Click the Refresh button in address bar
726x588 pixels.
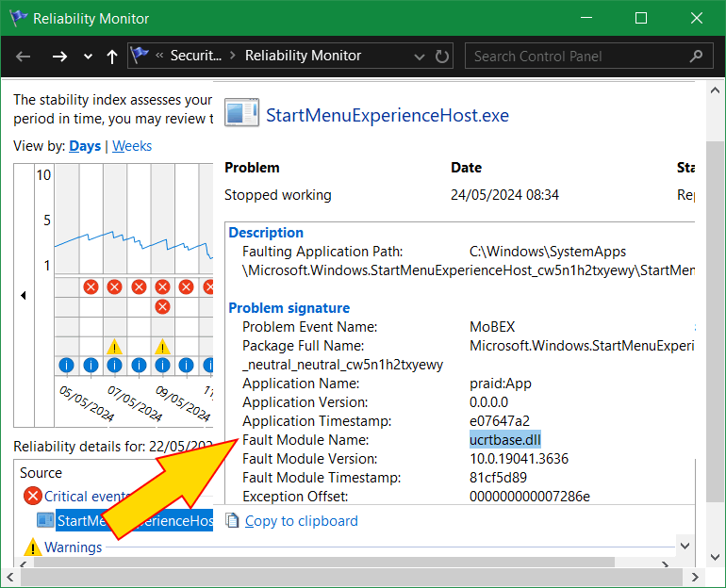441,57
